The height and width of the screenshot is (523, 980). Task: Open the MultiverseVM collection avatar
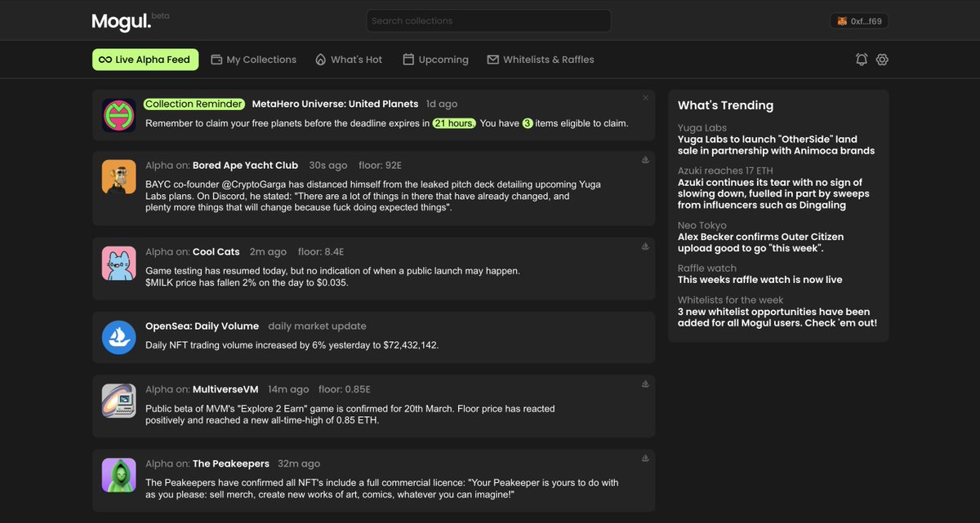119,401
